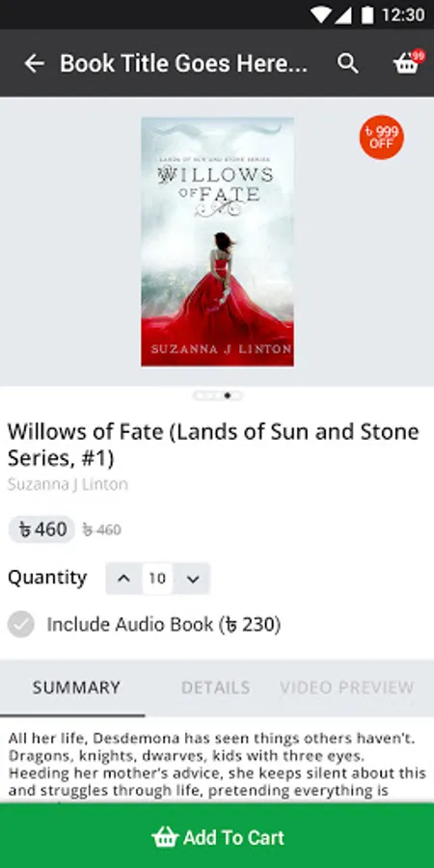Open author Suzanna J Linton link
Viewport: 434px width, 868px height.
[68, 484]
